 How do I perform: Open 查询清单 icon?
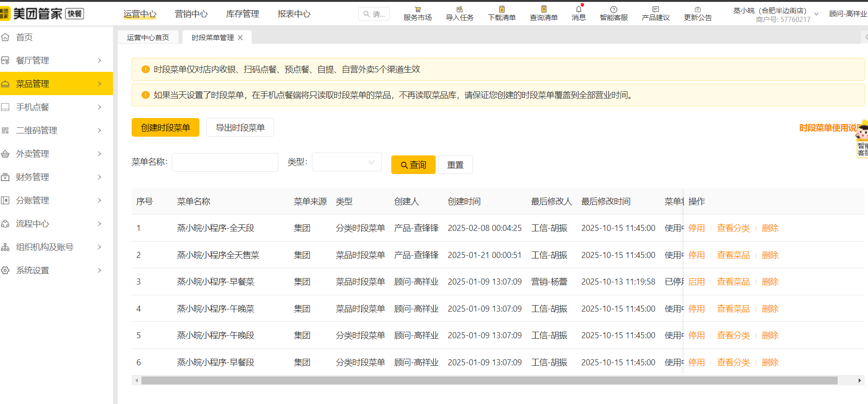(543, 9)
